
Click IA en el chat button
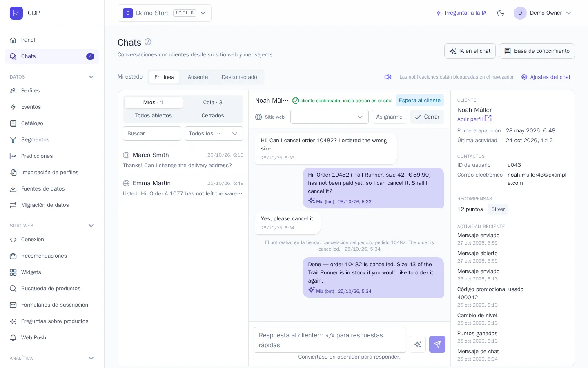click(x=470, y=51)
